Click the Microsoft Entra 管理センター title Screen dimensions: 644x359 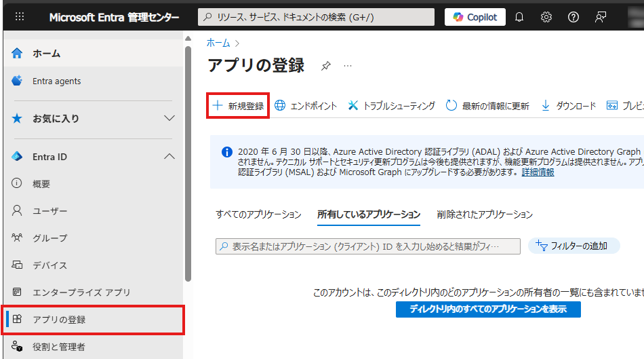coord(114,17)
